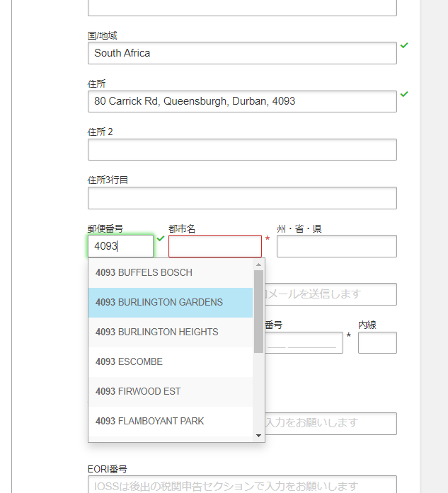Choose 4093 FIRWOOD EST entry
Screen dimensions: 448x493
click(x=170, y=391)
